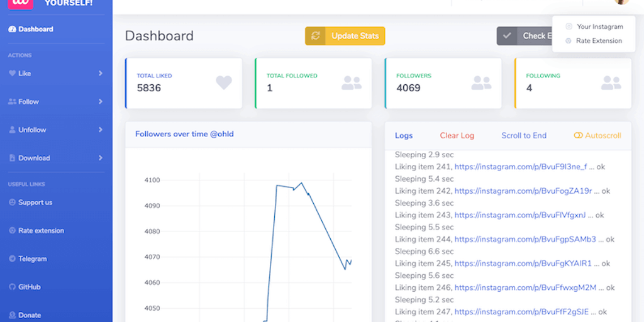The image size is (644, 322).
Task: Click the person icon beside Unfollow
Action: pyautogui.click(x=12, y=130)
